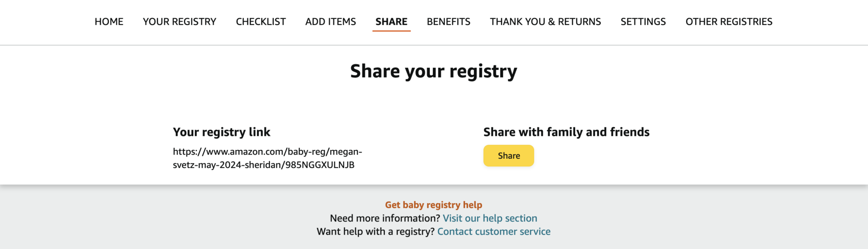Click the 'Contact customer service' link

click(x=494, y=232)
